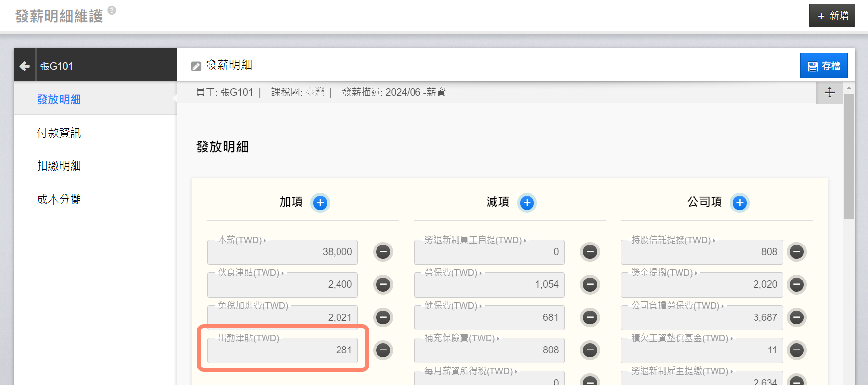
Task: Switch to the 扣繳明細 tab
Action: point(59,166)
